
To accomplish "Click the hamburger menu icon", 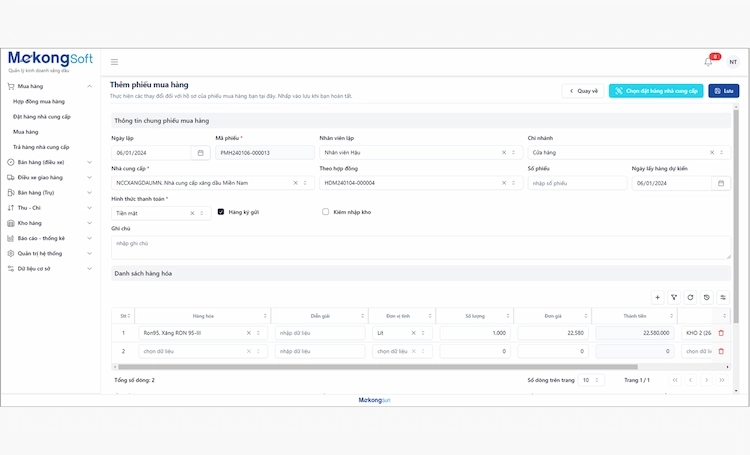I will pyautogui.click(x=115, y=62).
